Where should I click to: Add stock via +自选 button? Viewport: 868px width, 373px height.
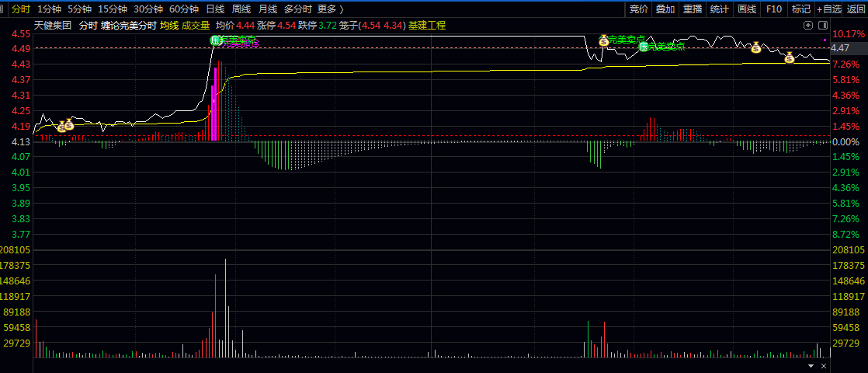pos(829,9)
